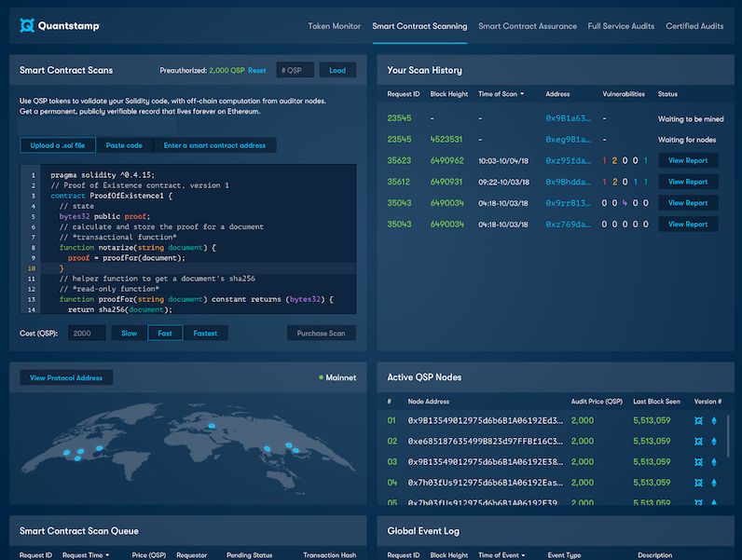Image resolution: width=742 pixels, height=560 pixels.
Task: Click the Vulnerabilities column header
Action: tap(624, 94)
